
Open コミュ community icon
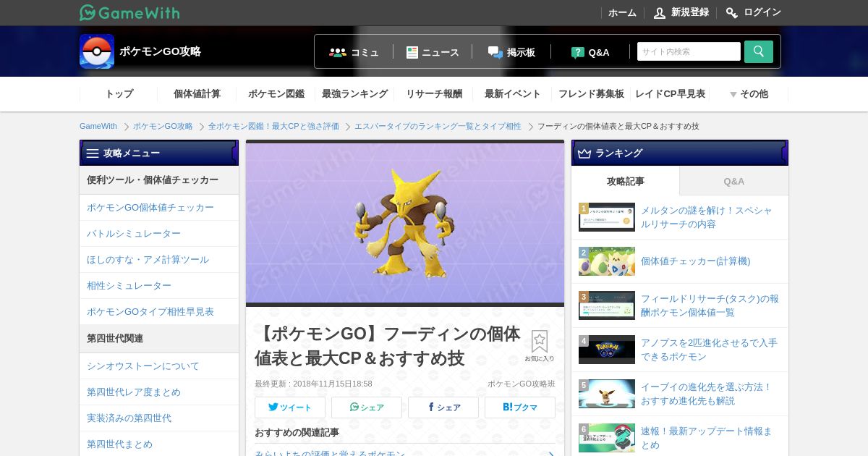point(338,52)
